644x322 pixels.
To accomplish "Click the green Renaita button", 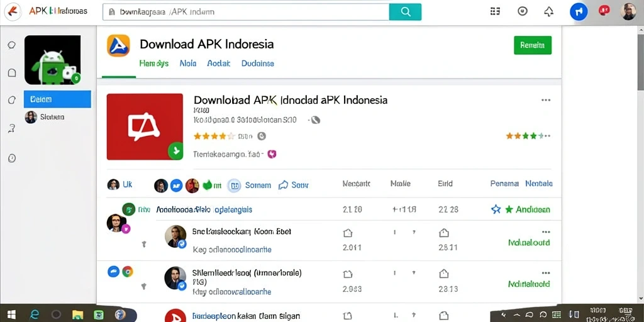I will tap(533, 45).
